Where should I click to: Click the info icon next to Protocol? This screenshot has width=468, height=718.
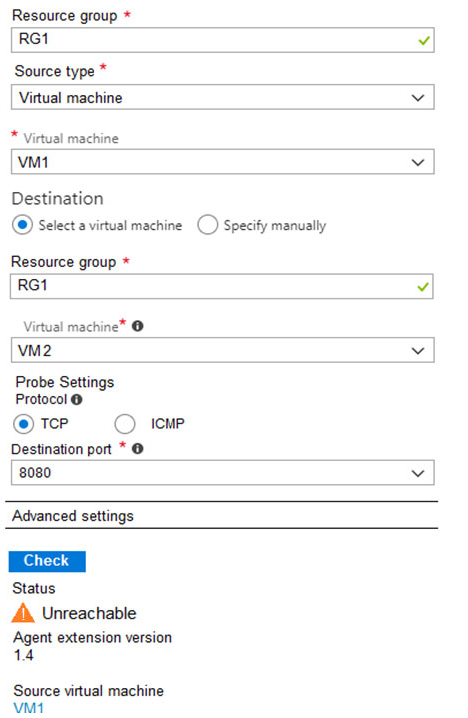76,400
